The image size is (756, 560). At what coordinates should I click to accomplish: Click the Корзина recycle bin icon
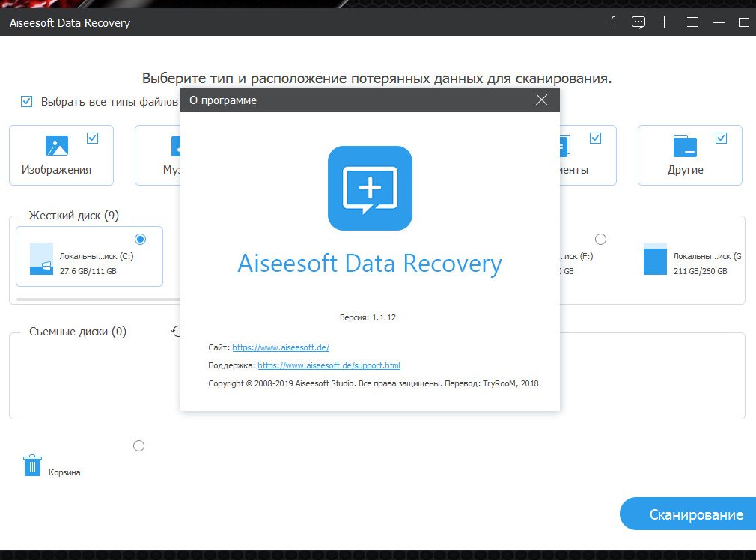[x=32, y=466]
